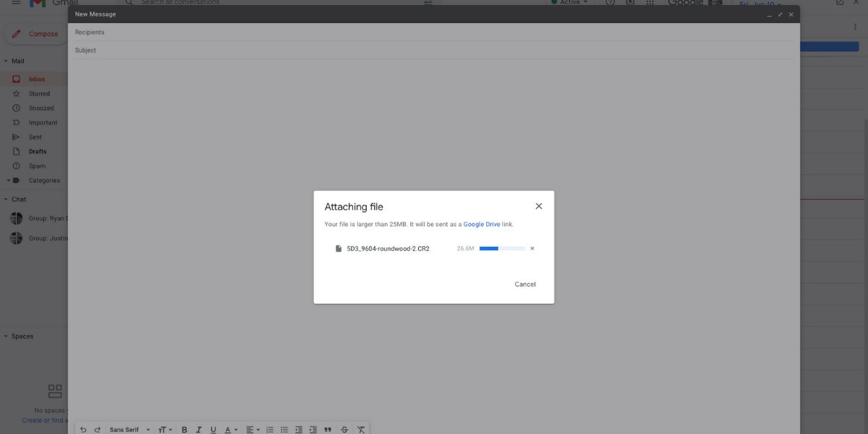Open the text color dropdown
This screenshot has height=434, width=868.
click(231, 430)
